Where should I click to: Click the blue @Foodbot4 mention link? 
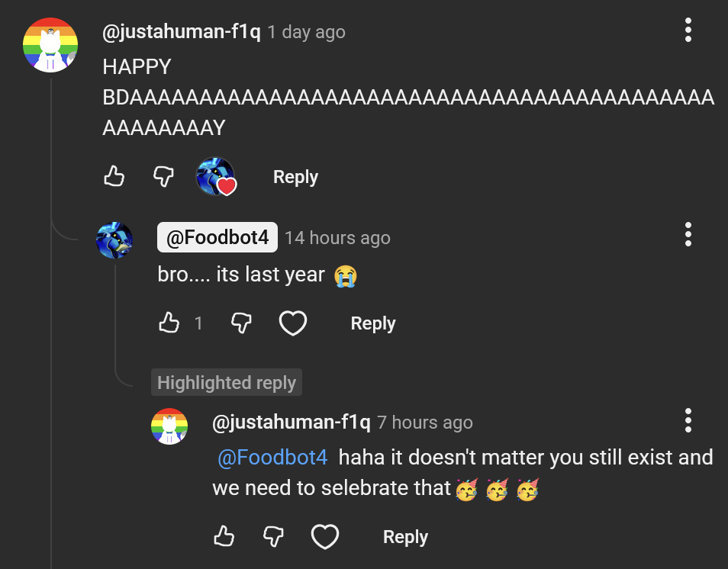tap(272, 458)
